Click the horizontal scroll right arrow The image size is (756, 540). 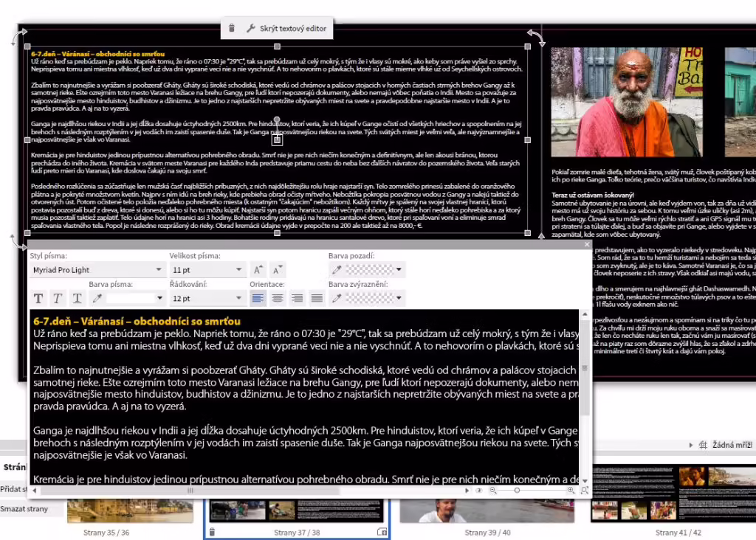[467, 491]
